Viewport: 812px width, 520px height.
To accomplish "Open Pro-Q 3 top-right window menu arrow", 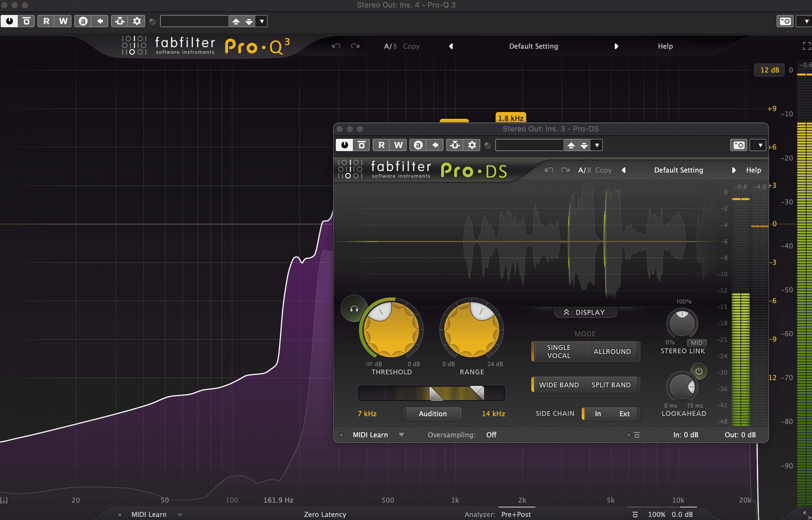I will pyautogui.click(x=806, y=21).
